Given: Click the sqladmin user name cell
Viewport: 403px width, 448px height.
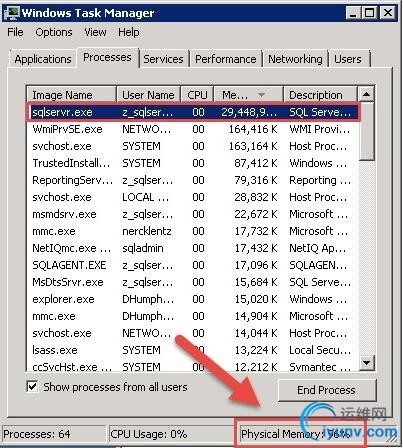Looking at the screenshot, I should pyautogui.click(x=143, y=248).
